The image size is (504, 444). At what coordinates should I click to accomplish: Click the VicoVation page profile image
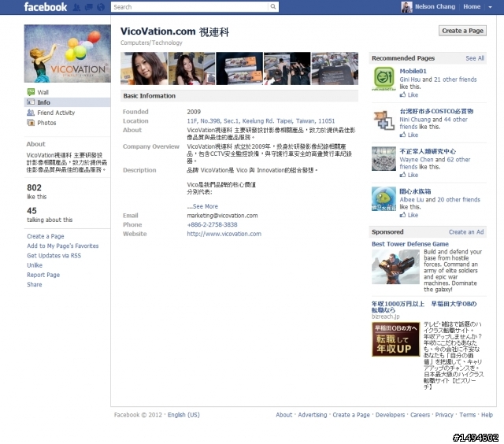pos(67,54)
